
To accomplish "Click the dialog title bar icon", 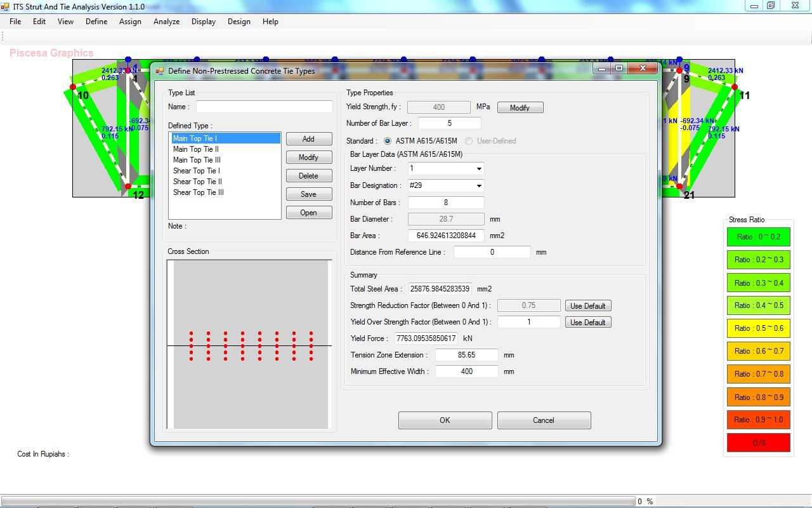I will [160, 71].
